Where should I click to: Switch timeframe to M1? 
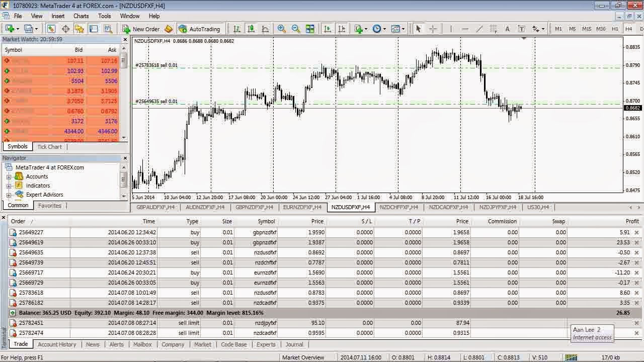tap(558, 29)
